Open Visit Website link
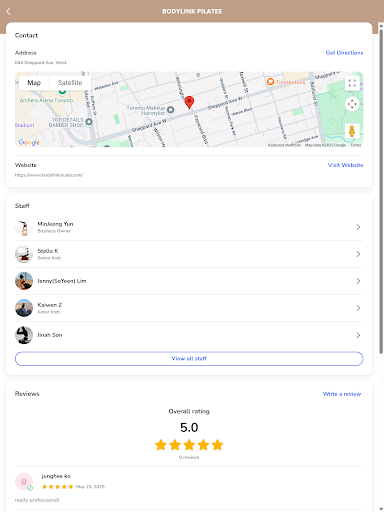 pos(345,165)
